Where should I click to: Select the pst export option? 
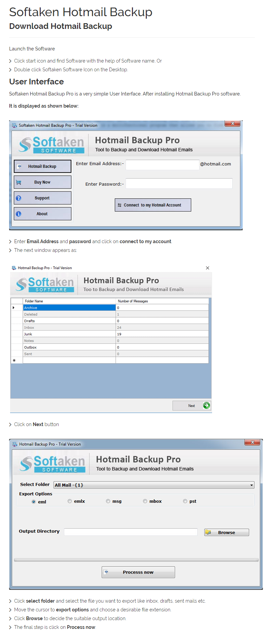[x=190, y=501]
